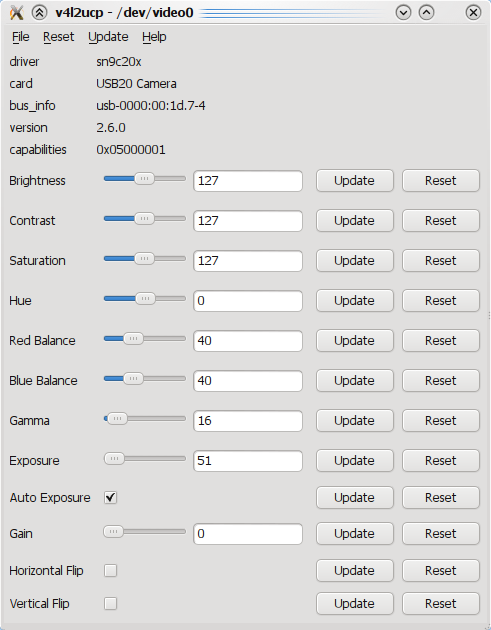
Task: Enable the Horizontal Flip checkbox
Action: [110, 571]
